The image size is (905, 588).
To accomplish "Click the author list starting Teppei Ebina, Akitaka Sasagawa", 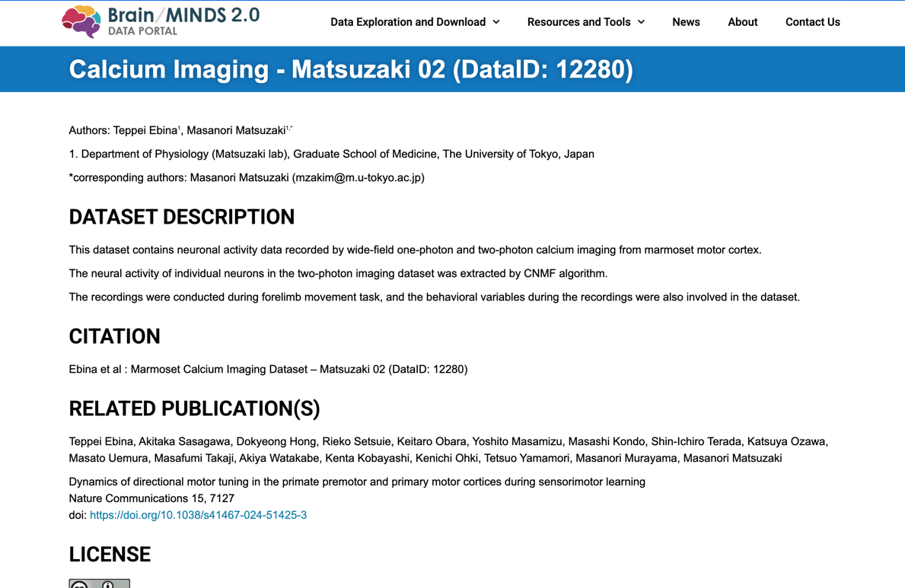I will (x=448, y=441).
